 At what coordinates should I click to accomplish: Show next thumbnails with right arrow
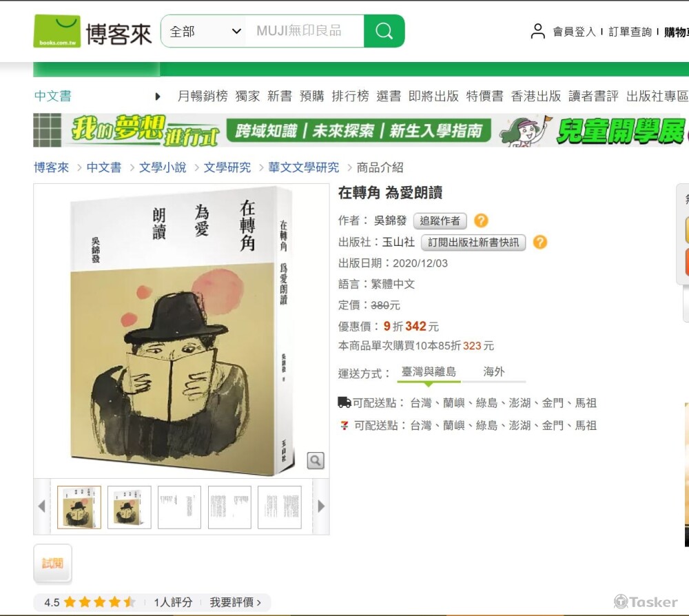click(321, 506)
